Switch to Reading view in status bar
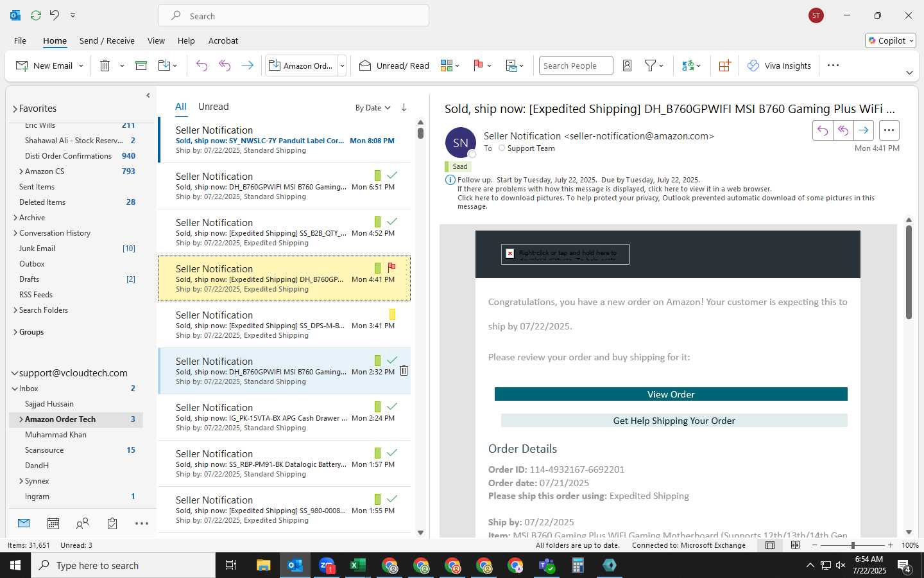Image resolution: width=924 pixels, height=578 pixels. pyautogui.click(x=795, y=545)
